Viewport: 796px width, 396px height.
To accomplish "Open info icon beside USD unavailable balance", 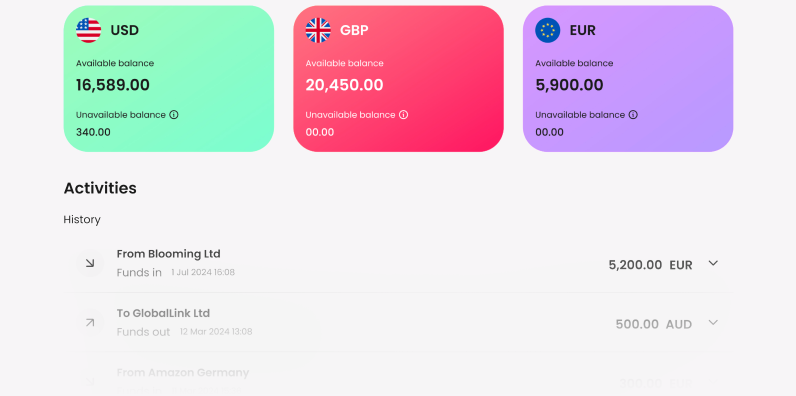I will coord(174,115).
